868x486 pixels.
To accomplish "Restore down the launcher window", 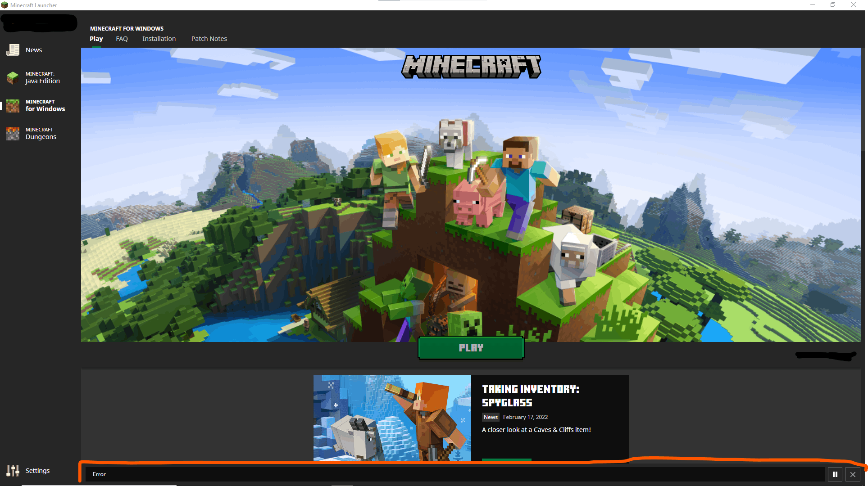I will point(833,5).
